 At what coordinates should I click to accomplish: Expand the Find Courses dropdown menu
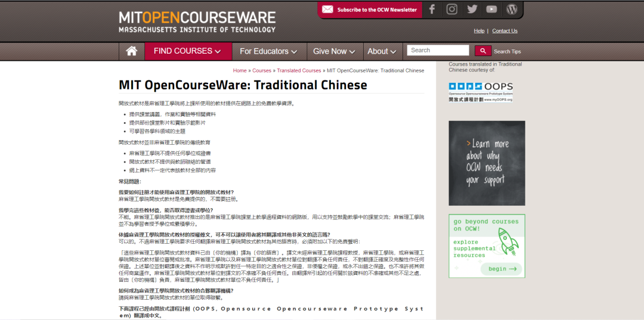(x=188, y=51)
